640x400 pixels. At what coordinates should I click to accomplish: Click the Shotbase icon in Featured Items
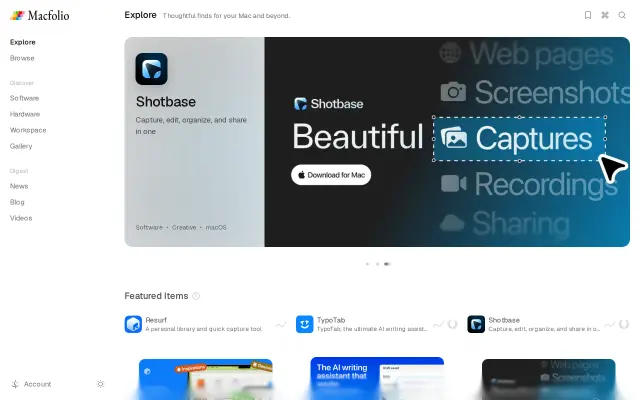tap(476, 324)
